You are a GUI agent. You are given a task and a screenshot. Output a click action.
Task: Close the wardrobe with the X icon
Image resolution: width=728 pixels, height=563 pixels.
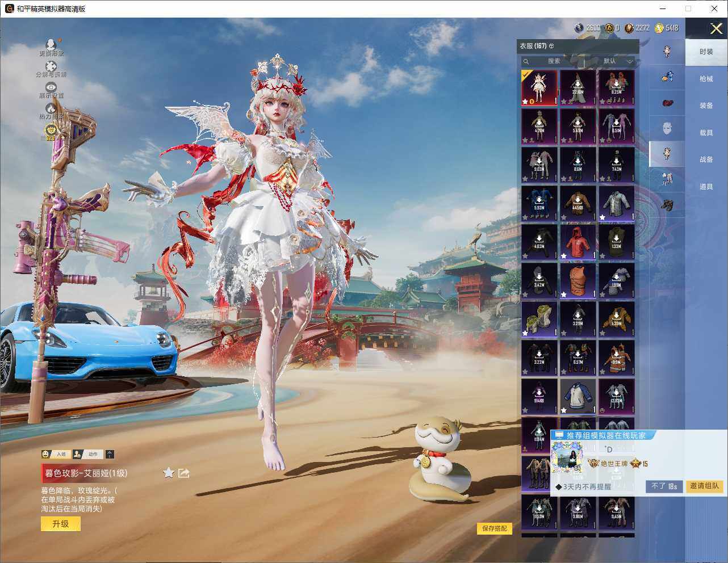click(716, 28)
